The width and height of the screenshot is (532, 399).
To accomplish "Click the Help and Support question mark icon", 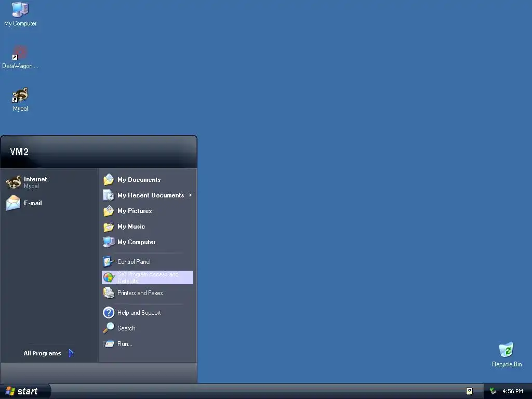I will pos(109,312).
